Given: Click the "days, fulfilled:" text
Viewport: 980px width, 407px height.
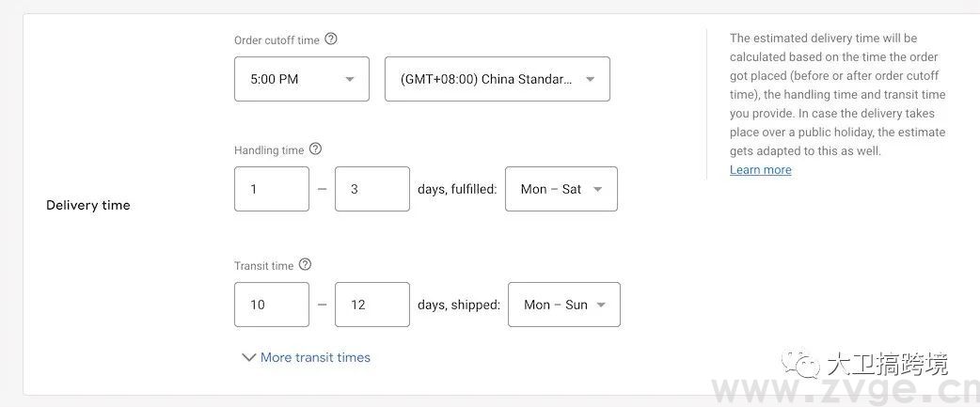Looking at the screenshot, I should click(x=457, y=189).
